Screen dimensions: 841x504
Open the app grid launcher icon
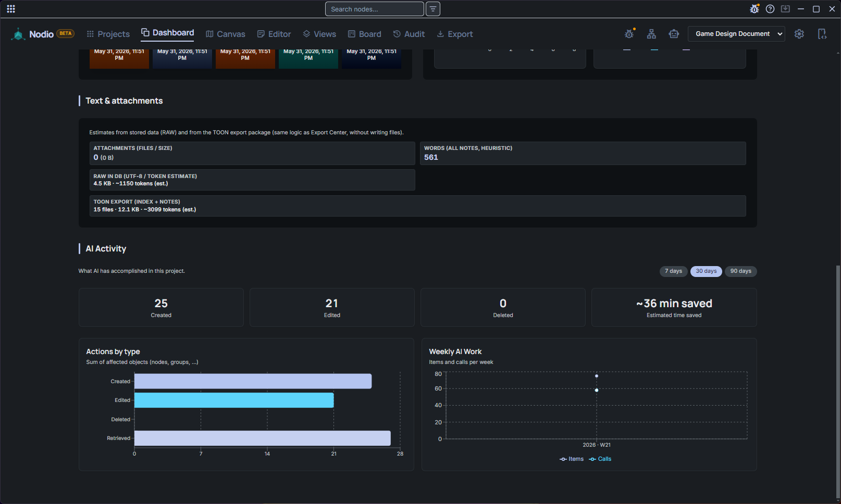(x=11, y=9)
